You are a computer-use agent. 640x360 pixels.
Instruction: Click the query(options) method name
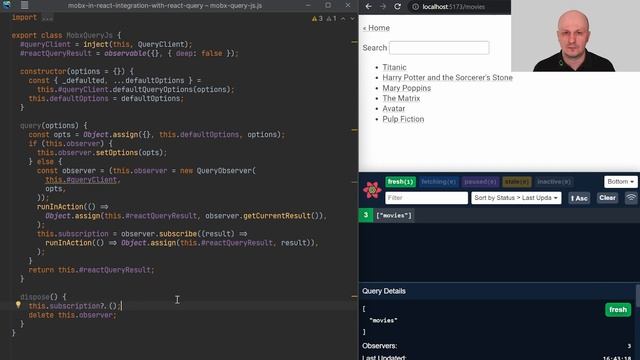tap(31, 126)
